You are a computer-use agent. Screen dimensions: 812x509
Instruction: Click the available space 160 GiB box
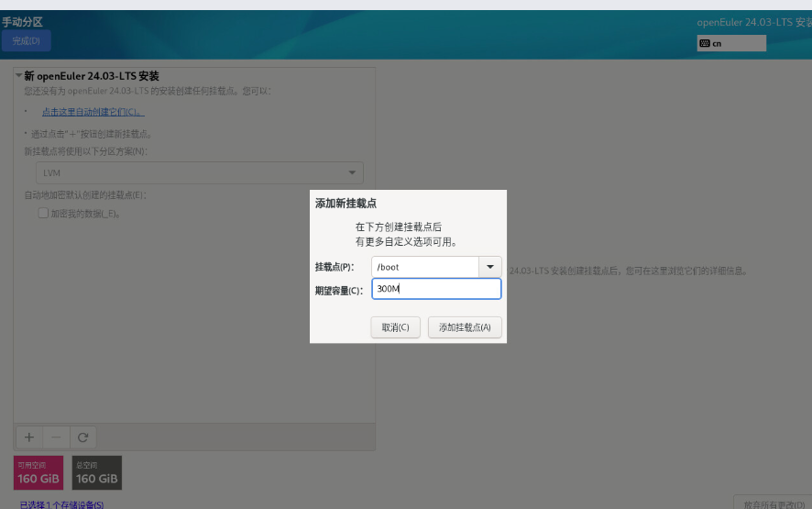(x=38, y=472)
